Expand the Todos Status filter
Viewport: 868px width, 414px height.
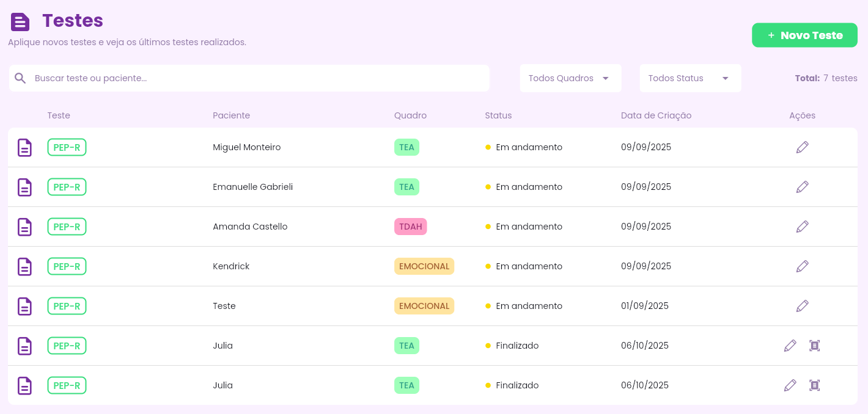click(690, 78)
